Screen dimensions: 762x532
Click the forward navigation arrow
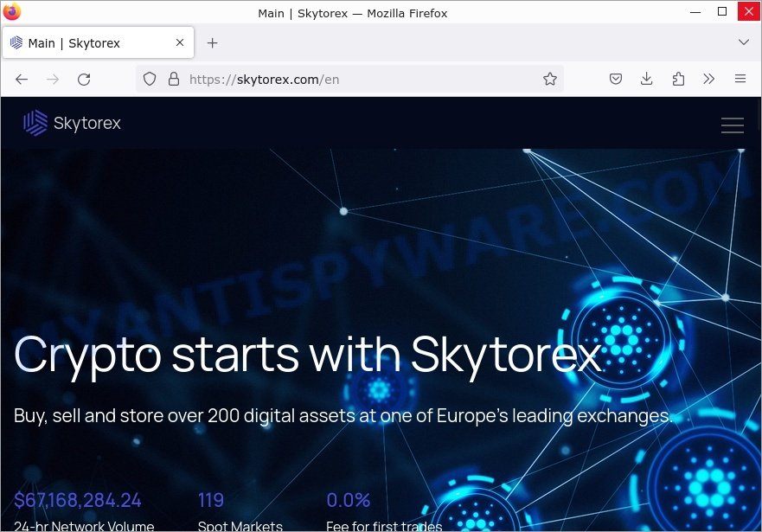(53, 80)
